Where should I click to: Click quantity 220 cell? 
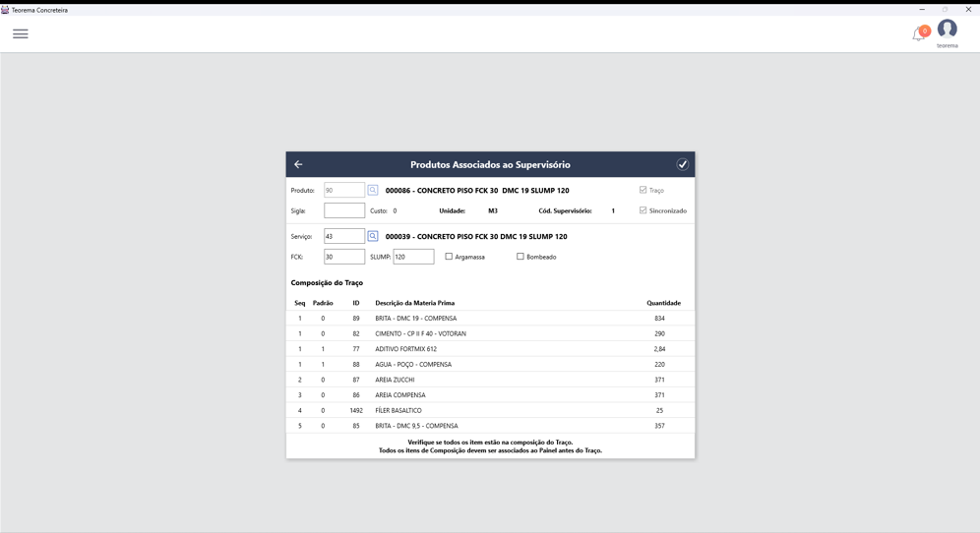pyautogui.click(x=659, y=364)
